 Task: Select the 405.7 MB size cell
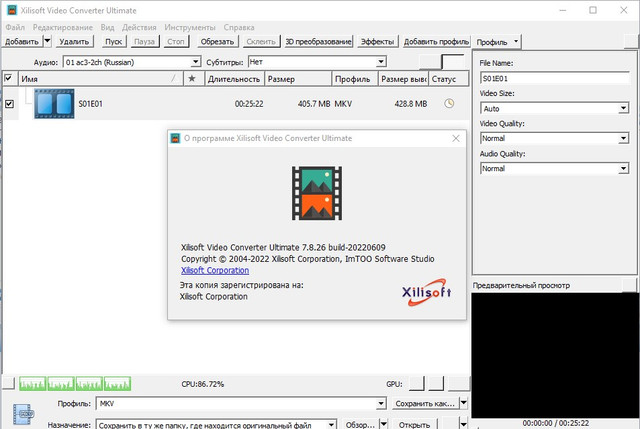click(x=314, y=104)
